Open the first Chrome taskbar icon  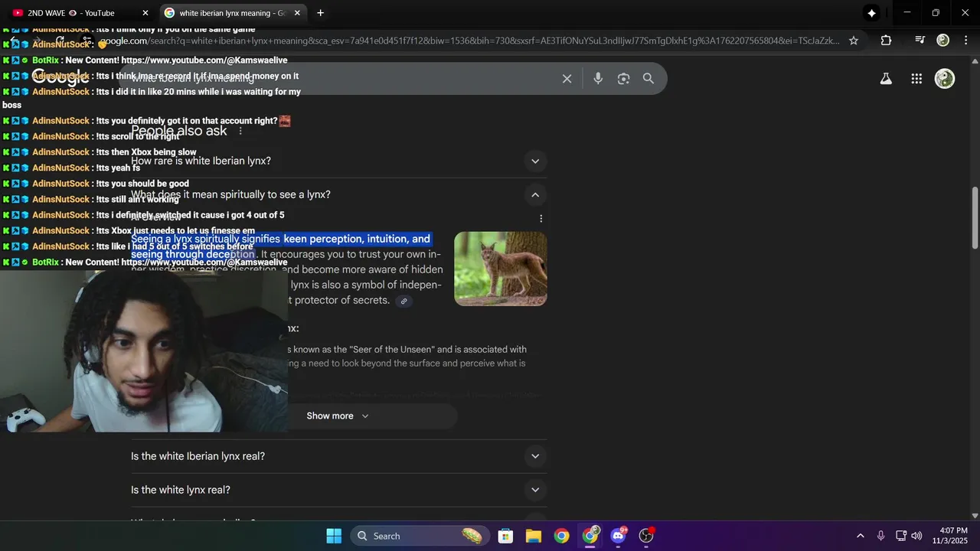(x=562, y=536)
